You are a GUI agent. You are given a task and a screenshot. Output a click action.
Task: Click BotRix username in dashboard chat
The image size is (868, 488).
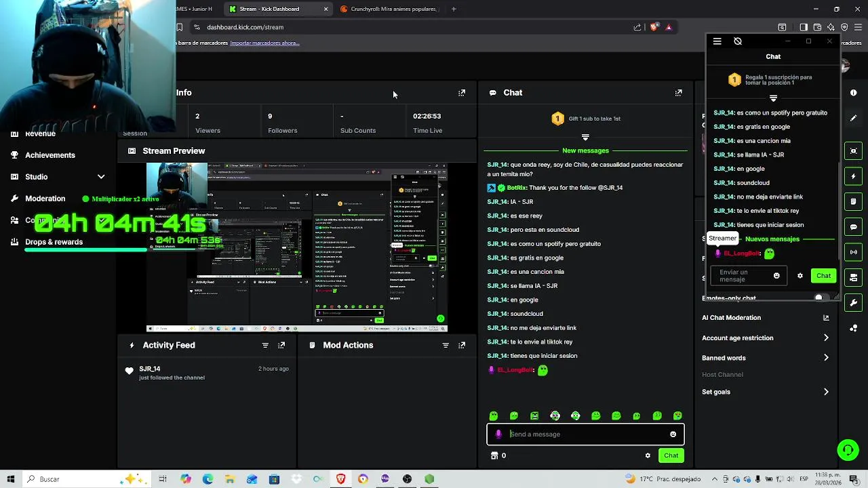tap(517, 188)
